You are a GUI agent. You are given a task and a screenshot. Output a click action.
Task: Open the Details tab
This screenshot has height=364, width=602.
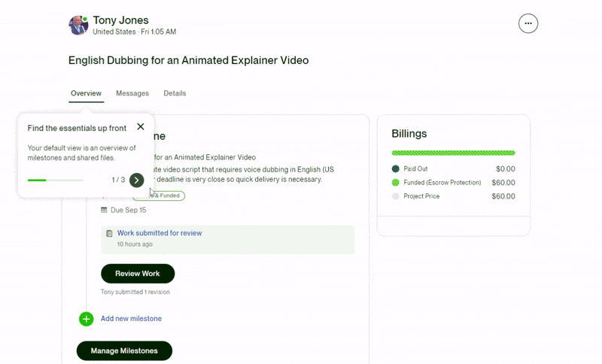[175, 93]
